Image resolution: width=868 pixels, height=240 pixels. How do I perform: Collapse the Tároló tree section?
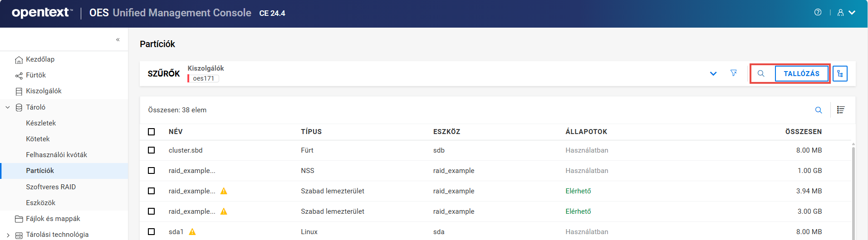(8, 107)
